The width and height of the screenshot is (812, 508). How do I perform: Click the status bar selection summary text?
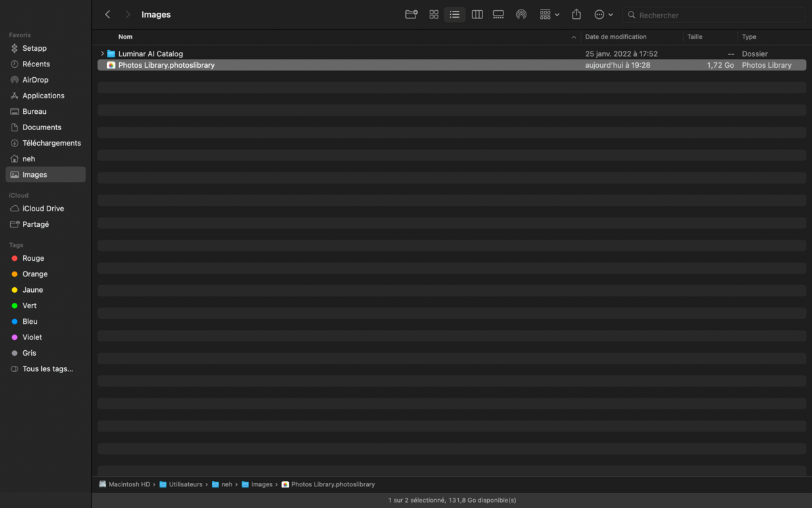click(452, 501)
